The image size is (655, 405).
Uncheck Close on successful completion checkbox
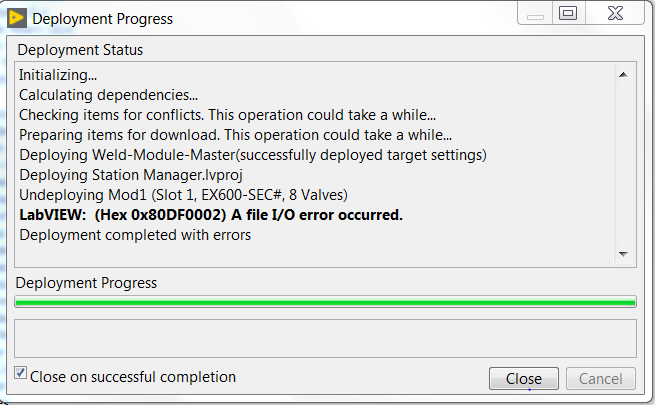pos(20,372)
